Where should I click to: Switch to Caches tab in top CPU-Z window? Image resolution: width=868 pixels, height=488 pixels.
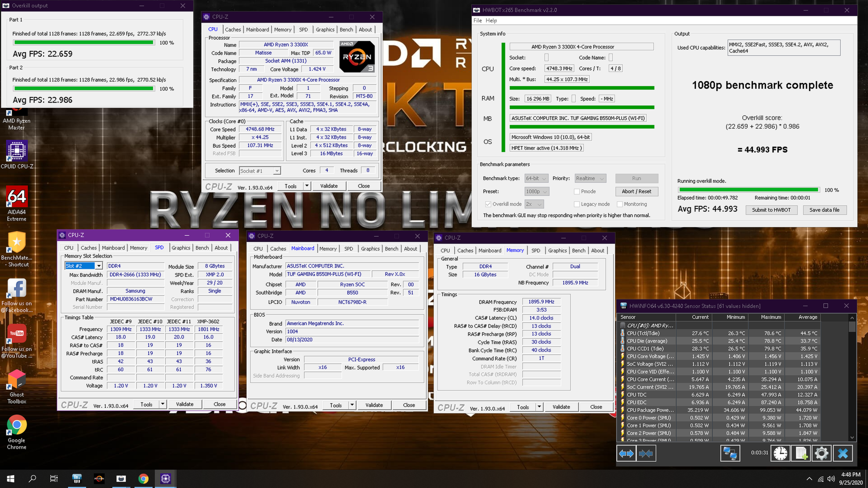click(x=233, y=29)
